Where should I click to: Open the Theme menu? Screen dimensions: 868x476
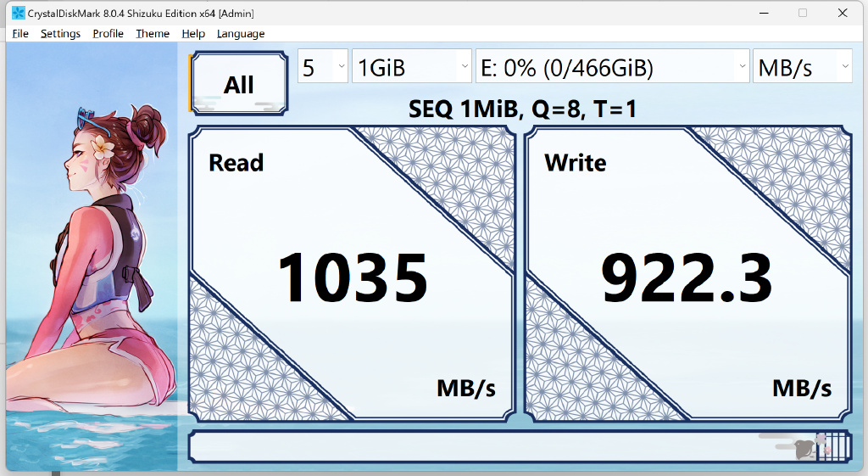153,33
